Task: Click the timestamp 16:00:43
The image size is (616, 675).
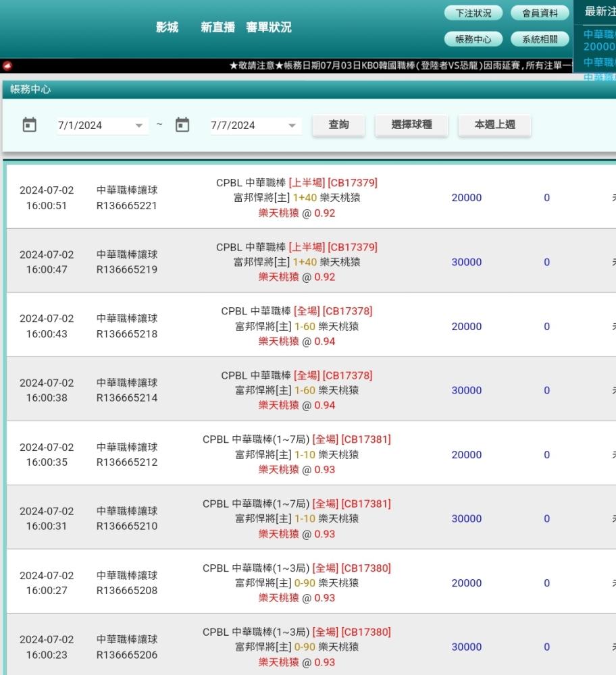Action: point(47,334)
